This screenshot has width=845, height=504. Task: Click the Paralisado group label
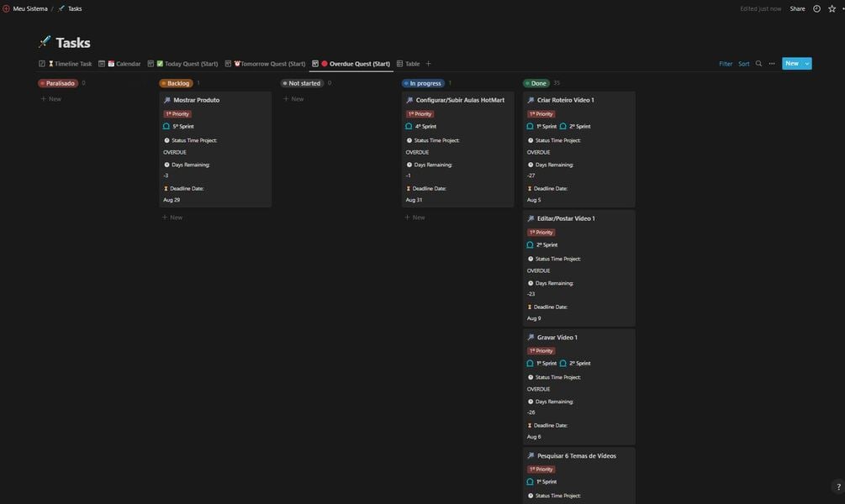point(58,83)
